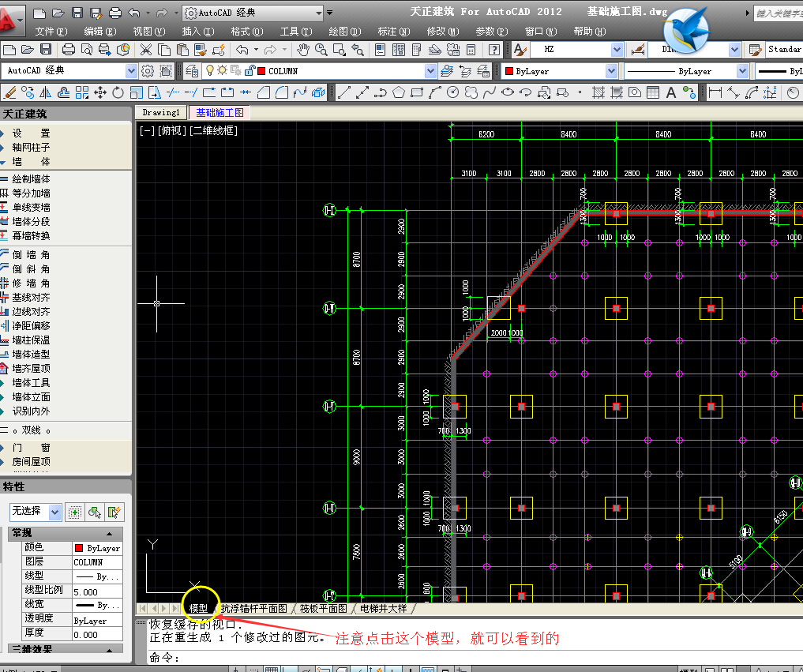Open the 无选择 selection dropdown in Properties
This screenshot has height=672, width=803.
click(55, 512)
